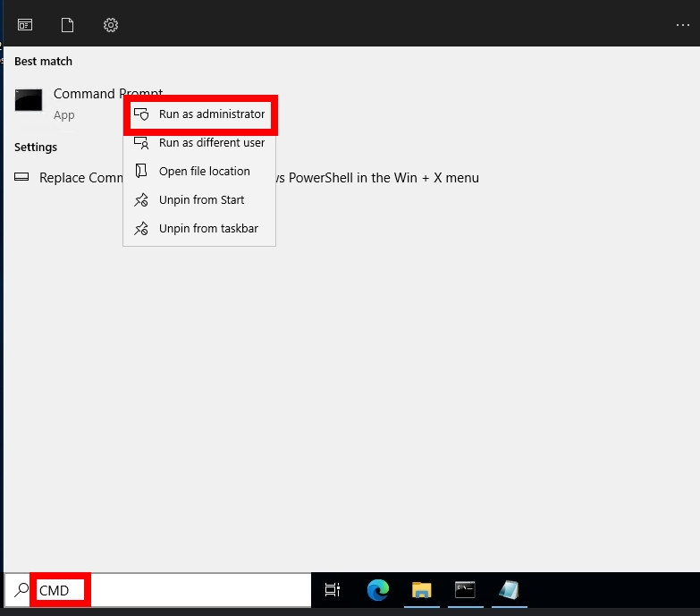Open the three-dot more options menu
This screenshot has height=616, width=700.
[683, 25]
